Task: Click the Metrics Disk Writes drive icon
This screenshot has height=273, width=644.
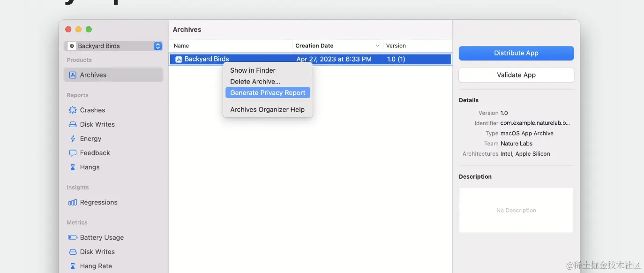Action: [73, 252]
